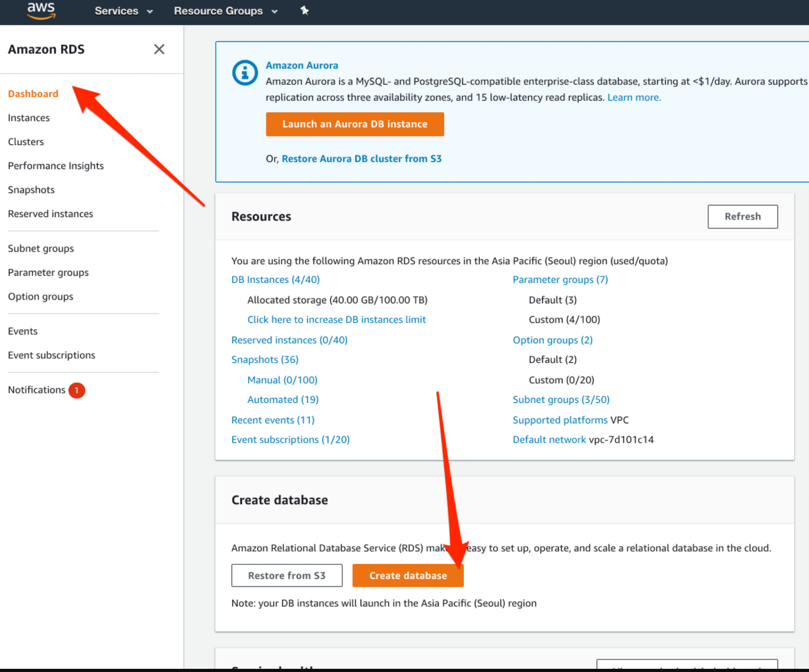Image resolution: width=809 pixels, height=672 pixels.
Task: Open Recent events (11) link
Action: point(273,420)
